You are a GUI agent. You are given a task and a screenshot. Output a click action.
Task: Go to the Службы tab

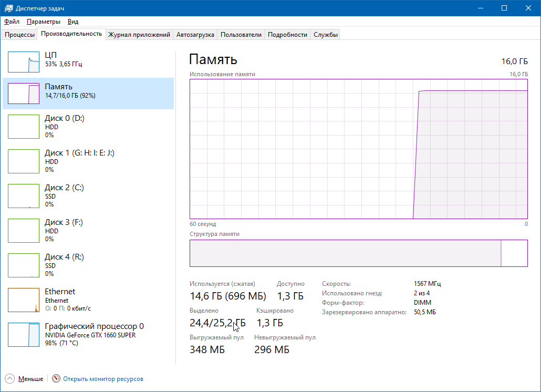click(326, 35)
